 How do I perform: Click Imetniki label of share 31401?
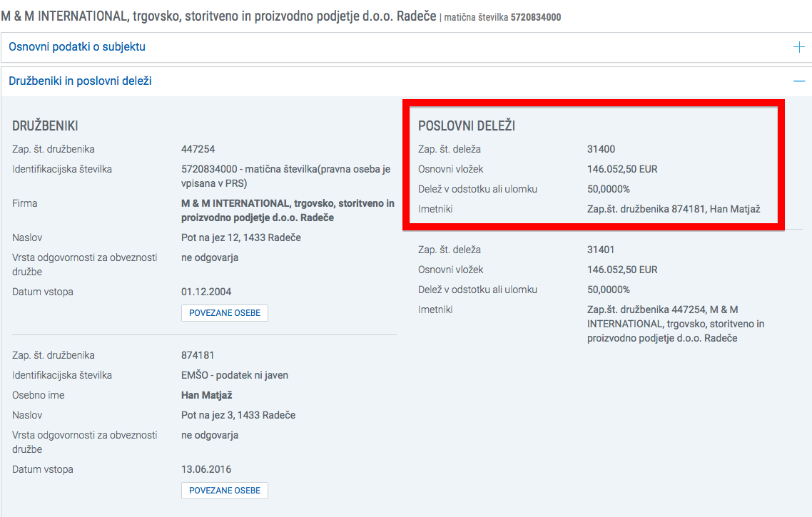click(435, 309)
